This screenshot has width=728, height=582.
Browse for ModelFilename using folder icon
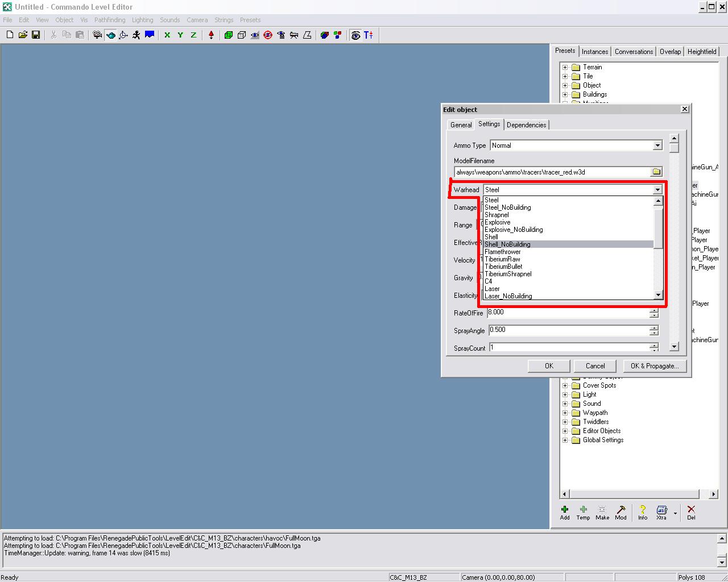point(656,172)
